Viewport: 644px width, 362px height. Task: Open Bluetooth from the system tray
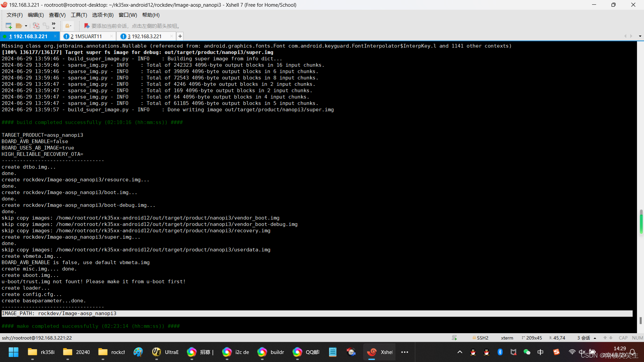coord(500,352)
